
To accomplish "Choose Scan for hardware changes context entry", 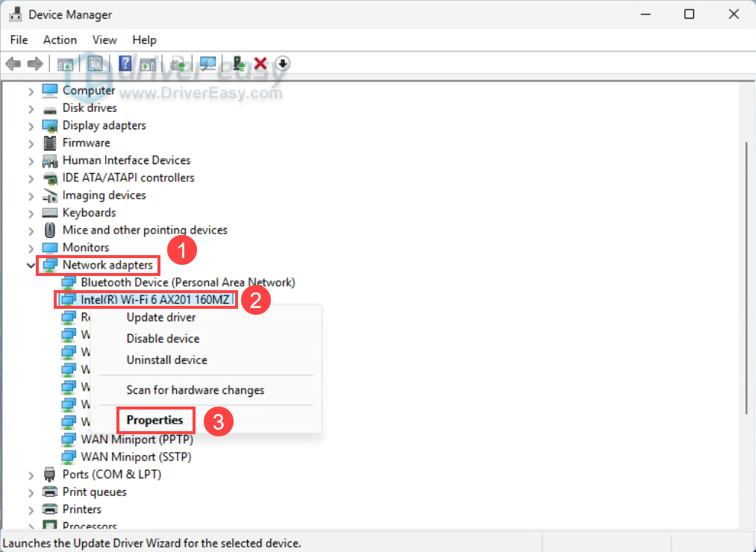I will coord(207,389).
